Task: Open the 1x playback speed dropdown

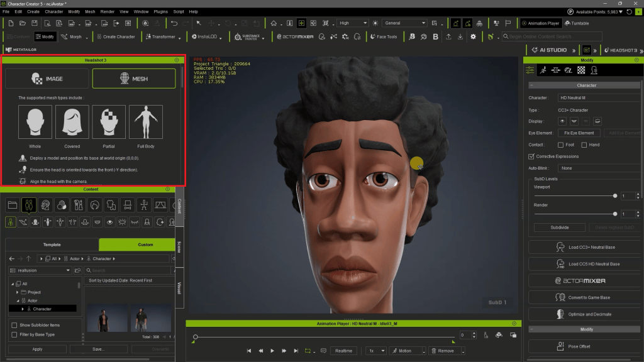Action: point(376,351)
